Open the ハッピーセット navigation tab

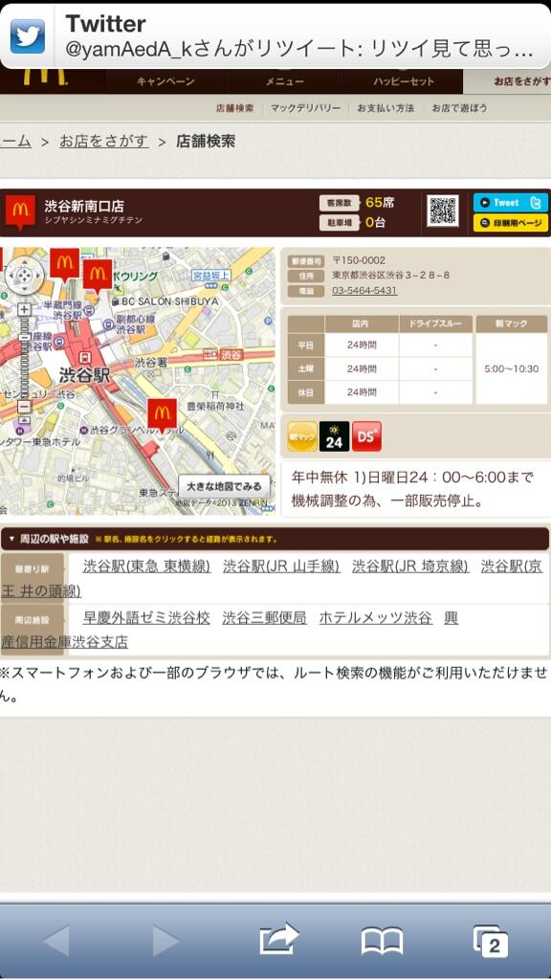[404, 81]
